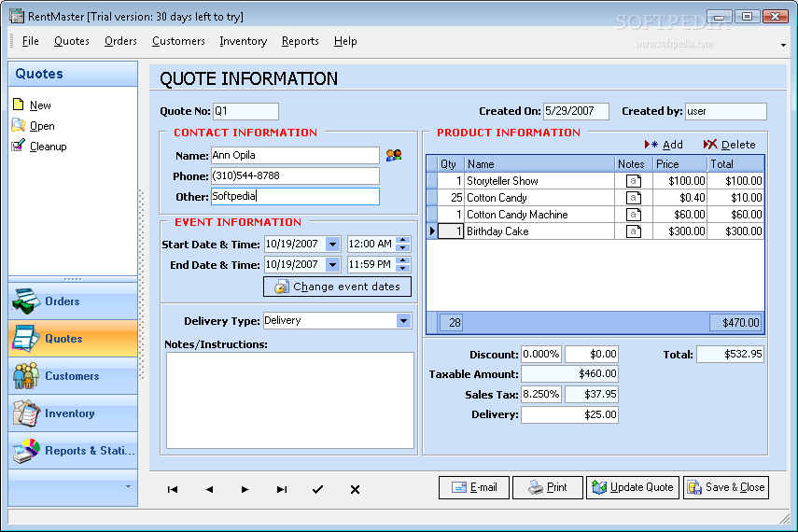Click into the Notes/Instructions text area
Screen dimensions: 798x532
[290, 400]
